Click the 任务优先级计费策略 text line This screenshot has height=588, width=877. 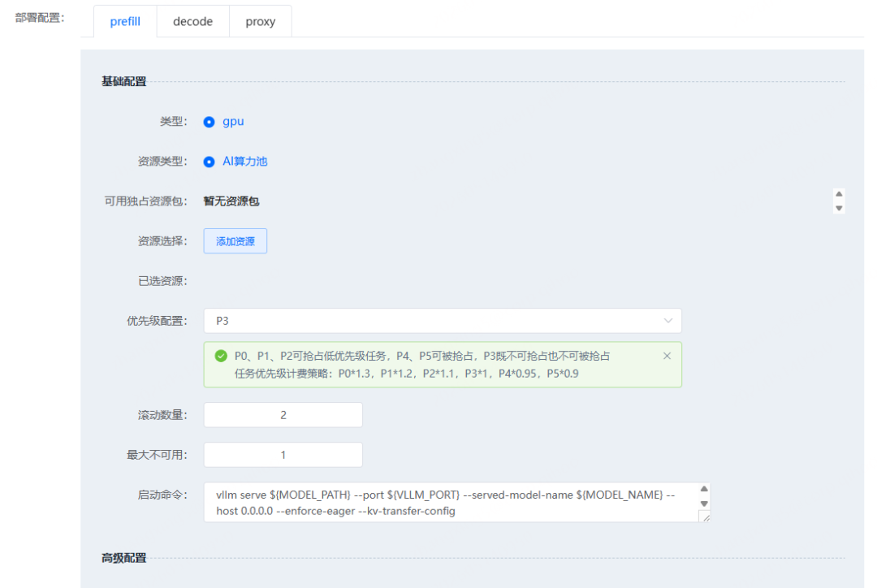pos(407,374)
